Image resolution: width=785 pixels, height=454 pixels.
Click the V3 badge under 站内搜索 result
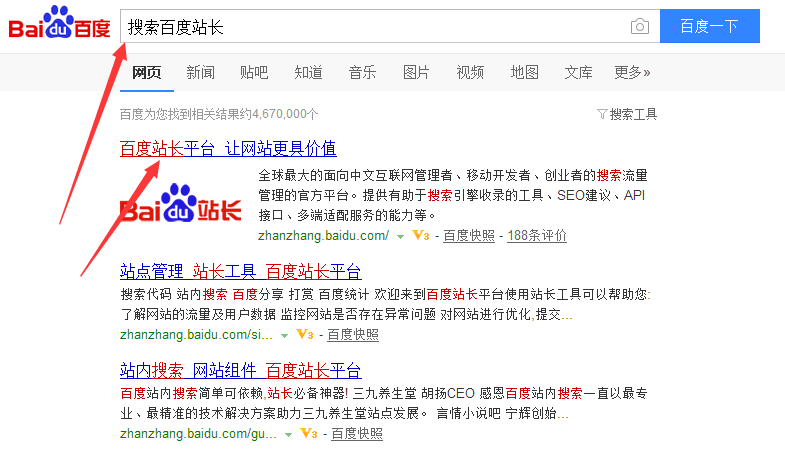[308, 434]
